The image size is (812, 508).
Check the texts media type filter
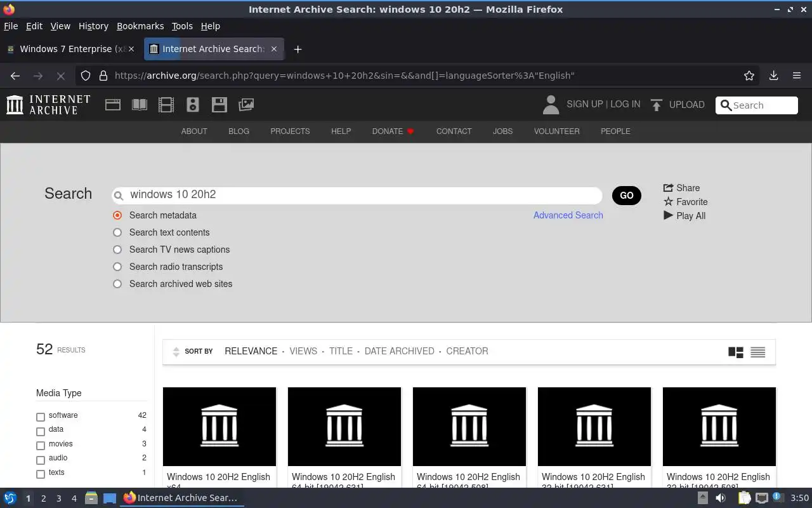click(41, 474)
